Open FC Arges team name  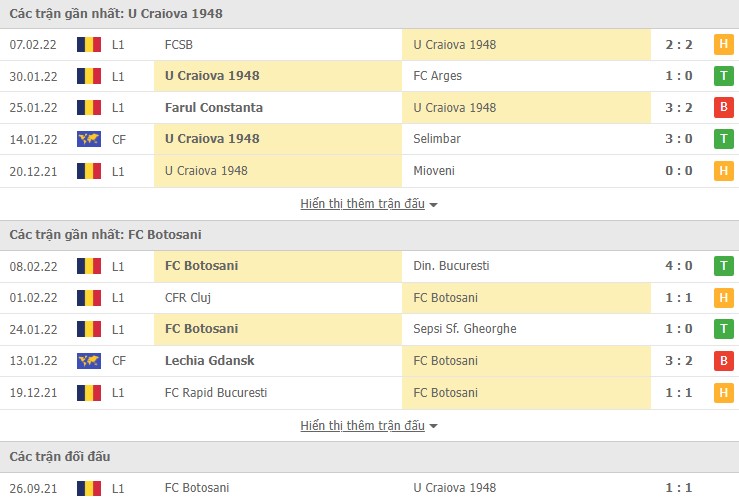(437, 76)
